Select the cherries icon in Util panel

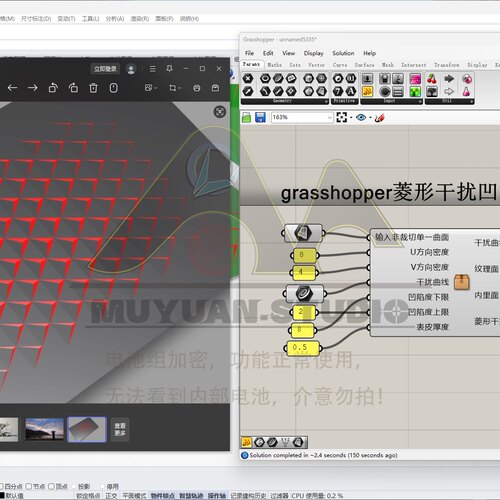coord(432,79)
